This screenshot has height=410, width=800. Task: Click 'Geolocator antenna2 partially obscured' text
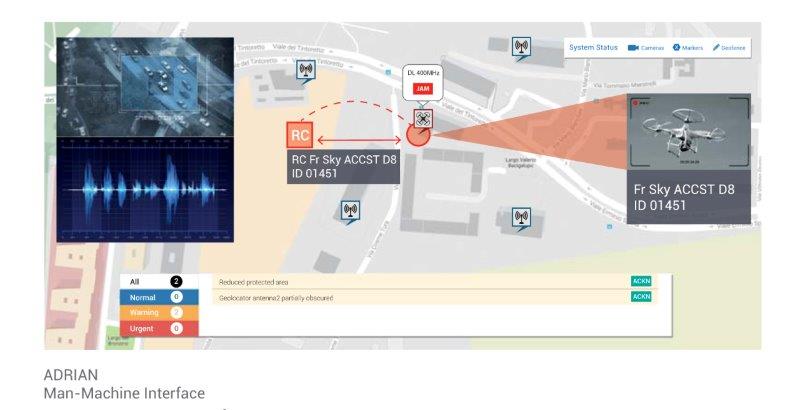pyautogui.click(x=276, y=298)
